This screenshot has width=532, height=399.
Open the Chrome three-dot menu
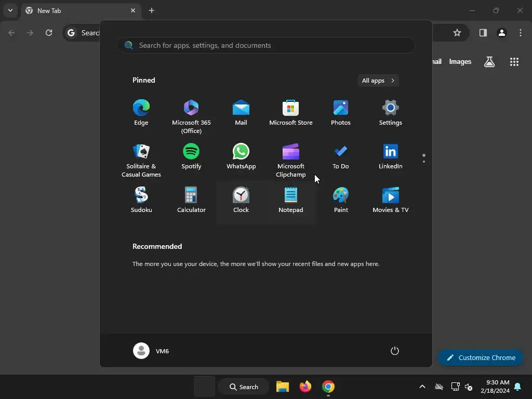(521, 33)
